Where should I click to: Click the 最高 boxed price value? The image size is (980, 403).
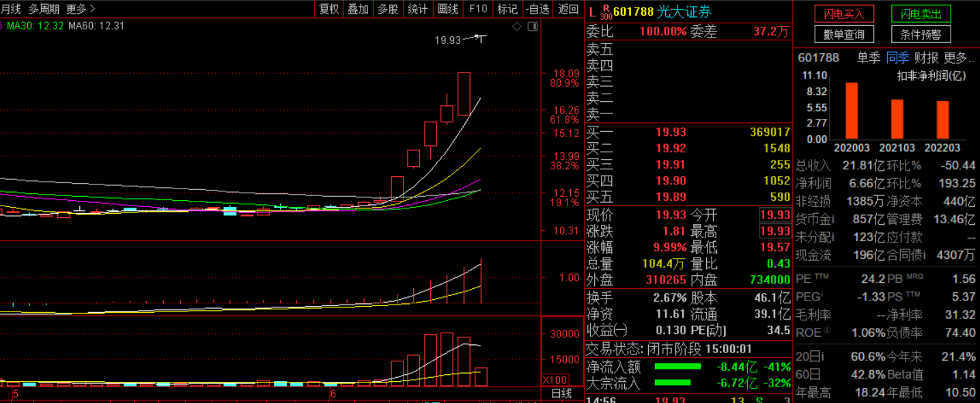pos(775,231)
